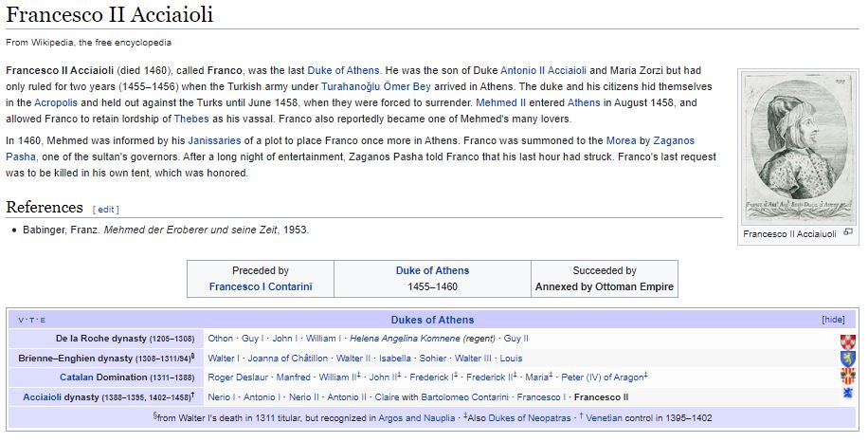Open the Nerio I link
Viewport: 868px width, 442px height.
[x=222, y=397]
